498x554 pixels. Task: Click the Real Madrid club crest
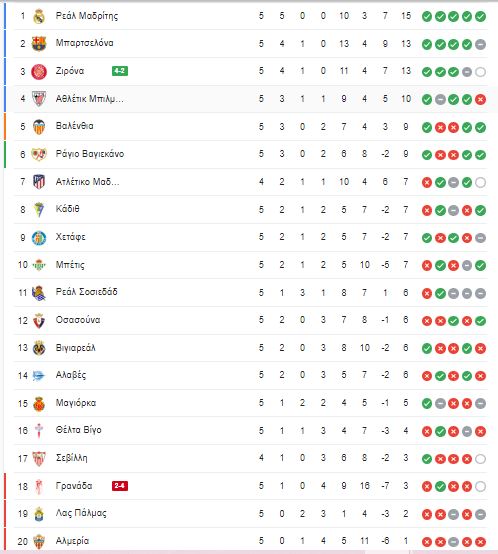click(39, 16)
